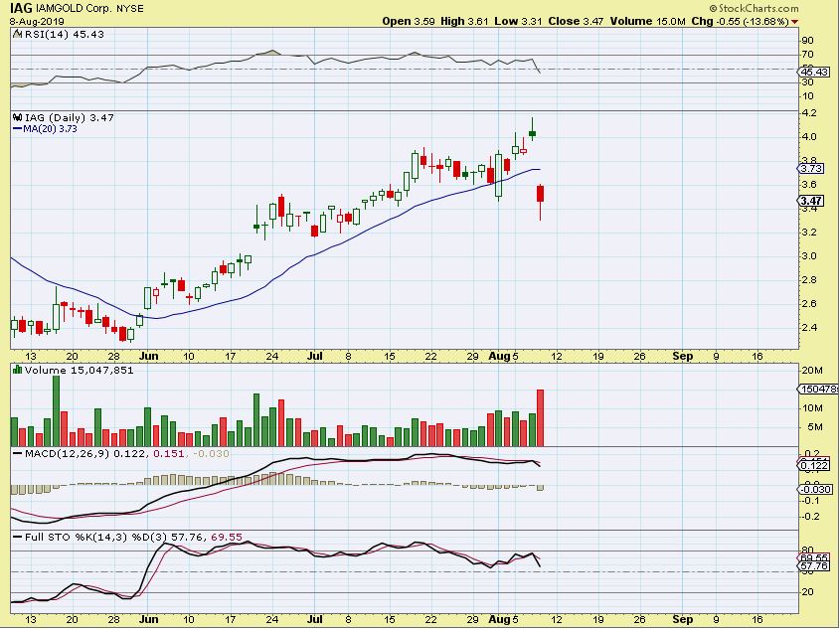Click the IAG ticker symbol in the header
The width and height of the screenshot is (840, 630).
pos(21,8)
